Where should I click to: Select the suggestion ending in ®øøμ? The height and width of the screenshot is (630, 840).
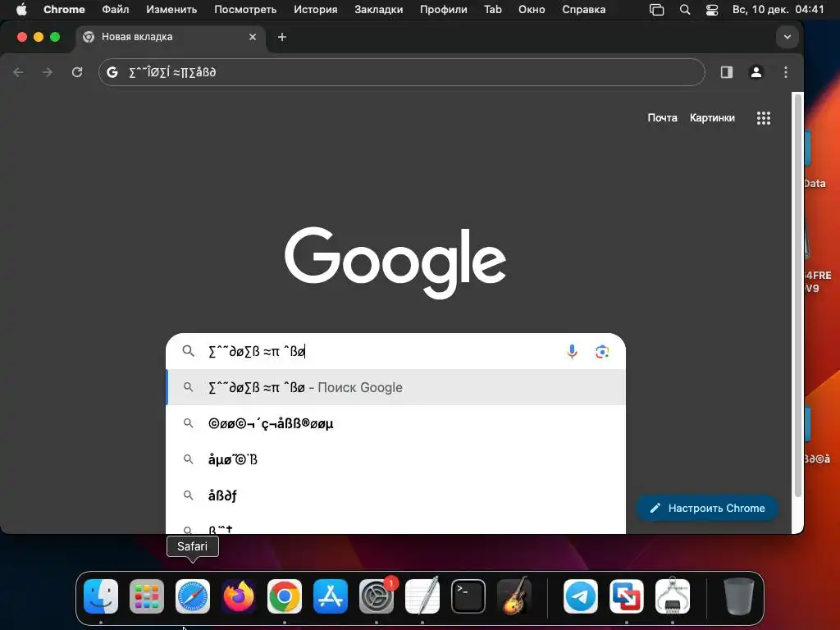pos(396,423)
